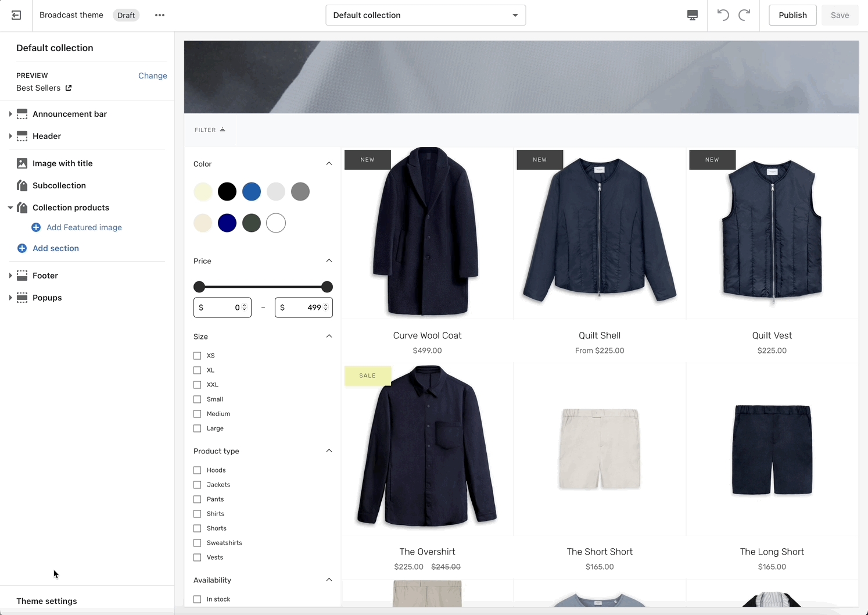The width and height of the screenshot is (868, 615).
Task: Check the XS size checkbox
Action: (x=198, y=356)
